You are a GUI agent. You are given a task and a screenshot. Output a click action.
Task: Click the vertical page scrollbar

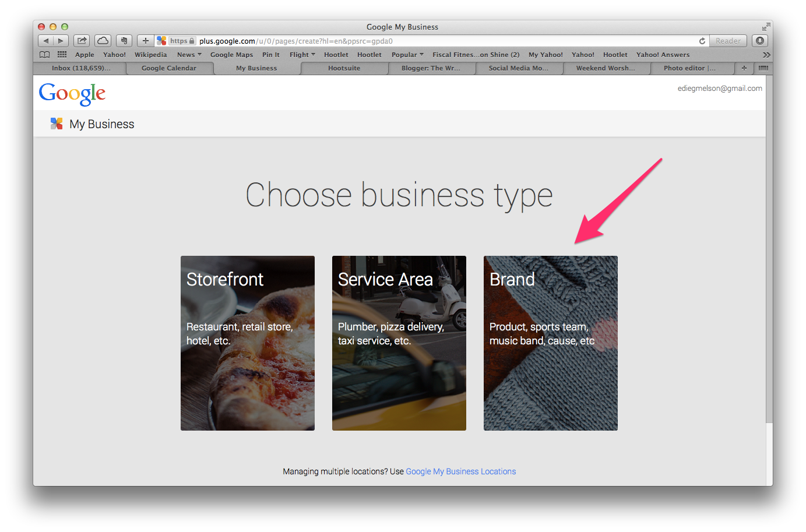(x=769, y=248)
